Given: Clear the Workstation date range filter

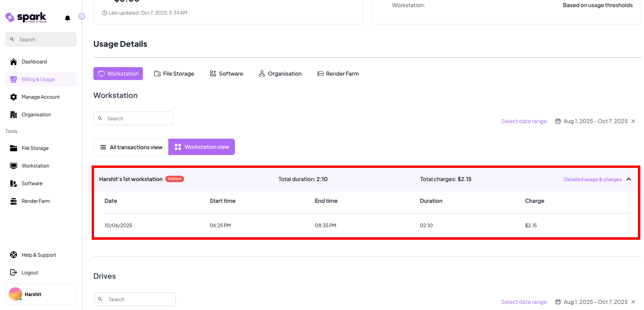Looking at the screenshot, I should click(633, 121).
